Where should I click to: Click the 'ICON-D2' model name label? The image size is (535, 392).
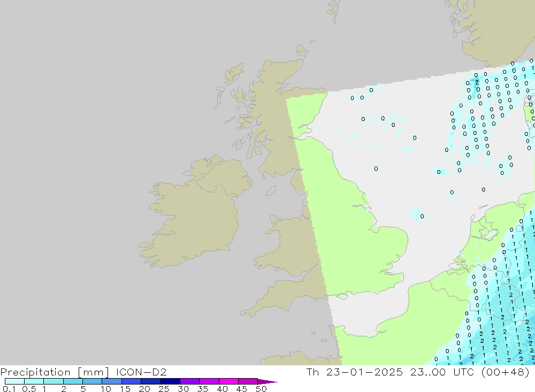click(141, 372)
